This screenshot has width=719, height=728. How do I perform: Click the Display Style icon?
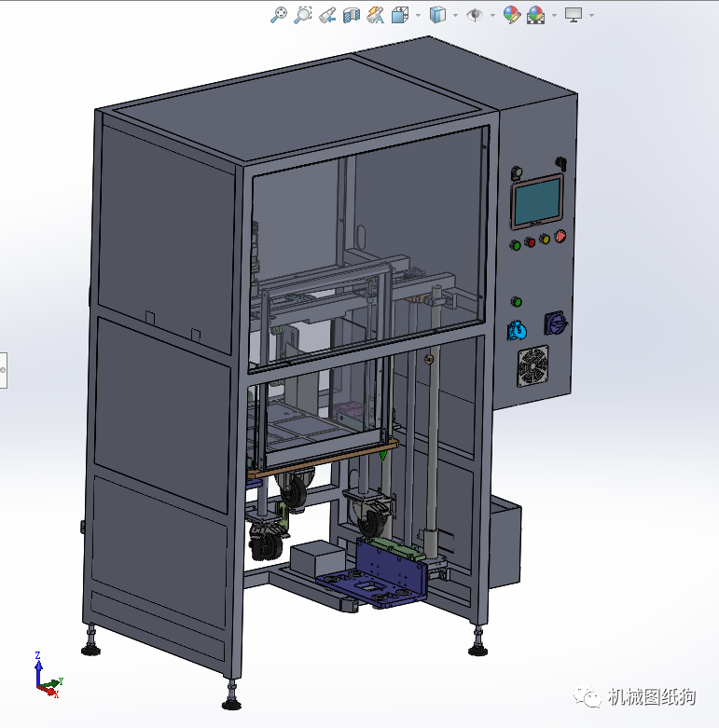click(437, 15)
